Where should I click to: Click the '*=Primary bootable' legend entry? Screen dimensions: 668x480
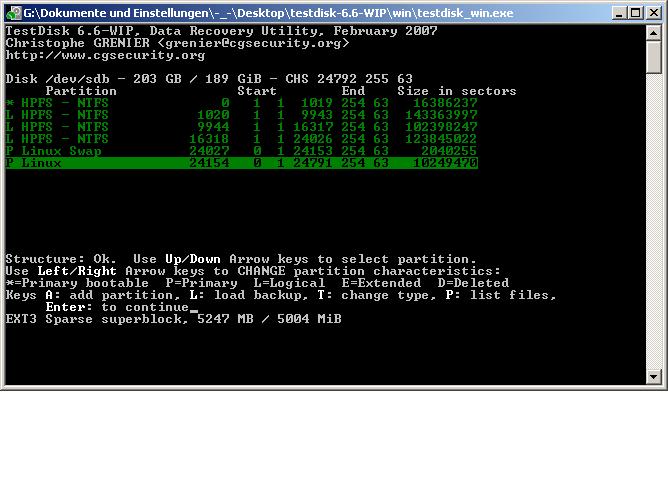(x=77, y=283)
